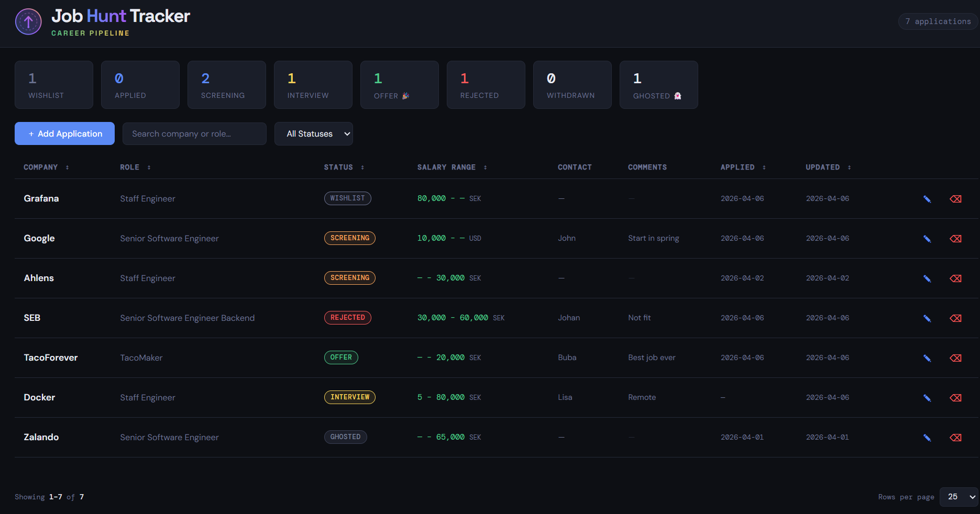Sort table by Updated date column
Screen dimensions: 980x514
(x=828, y=167)
